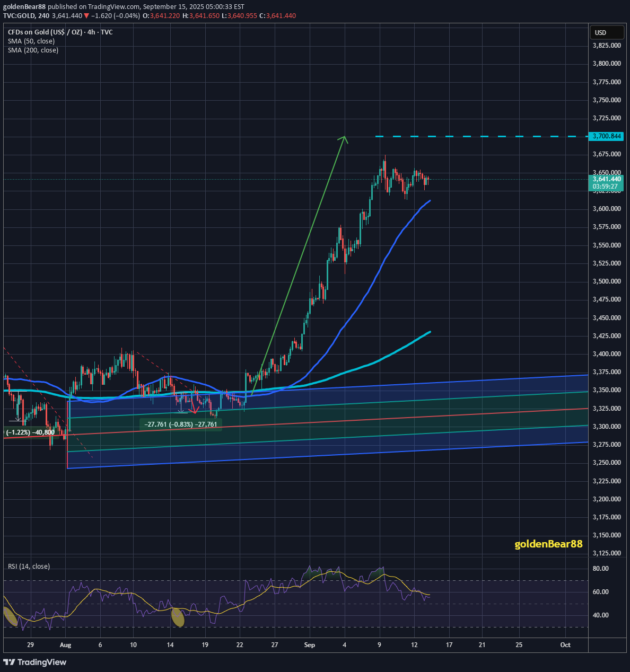Click the 3,150.000 price axis label

[607, 535]
